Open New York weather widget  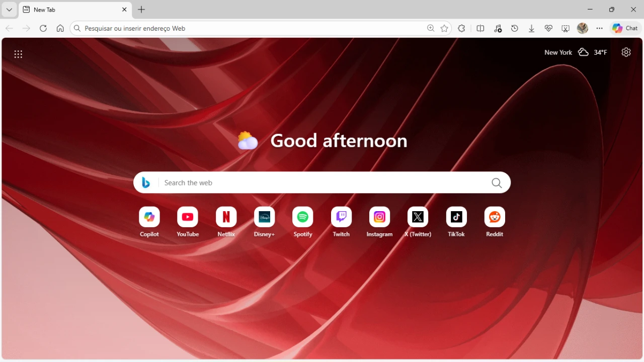pyautogui.click(x=576, y=52)
